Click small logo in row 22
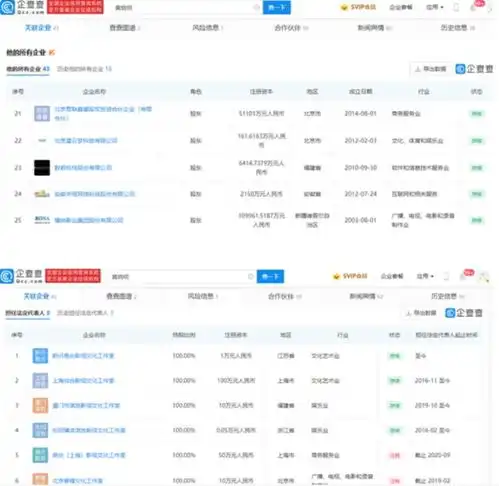 42,141
